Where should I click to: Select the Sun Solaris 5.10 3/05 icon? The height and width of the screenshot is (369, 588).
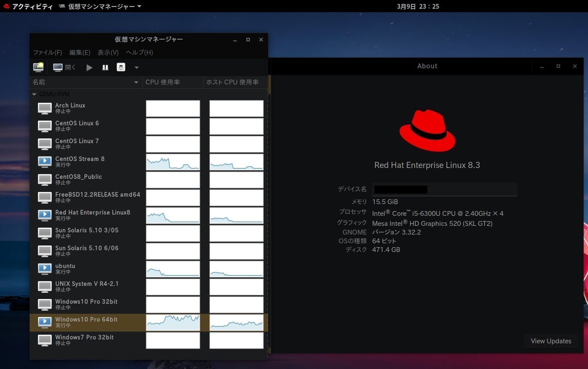click(x=45, y=233)
